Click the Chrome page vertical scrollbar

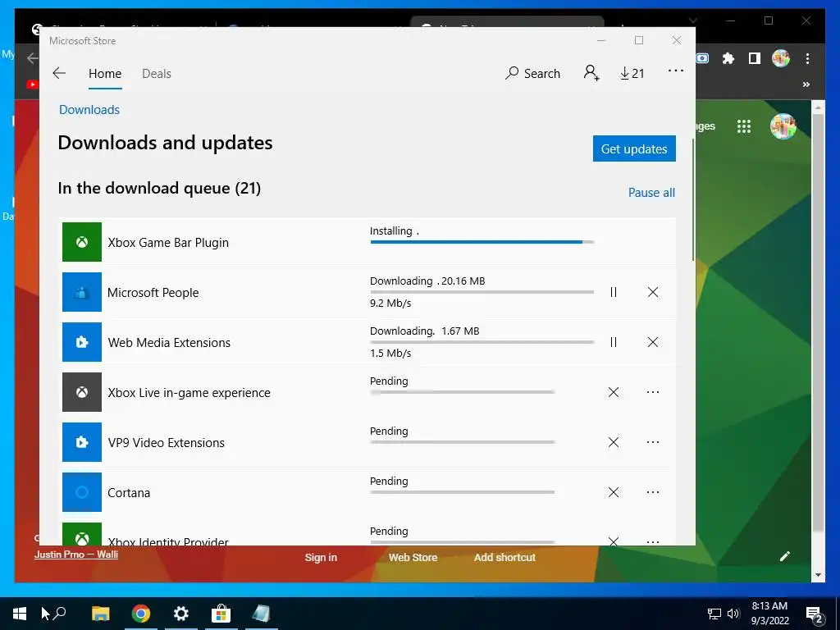(818, 323)
